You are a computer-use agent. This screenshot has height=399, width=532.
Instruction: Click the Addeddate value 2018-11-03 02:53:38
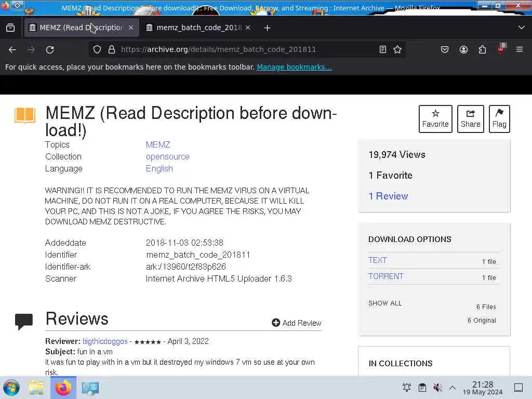click(x=184, y=243)
